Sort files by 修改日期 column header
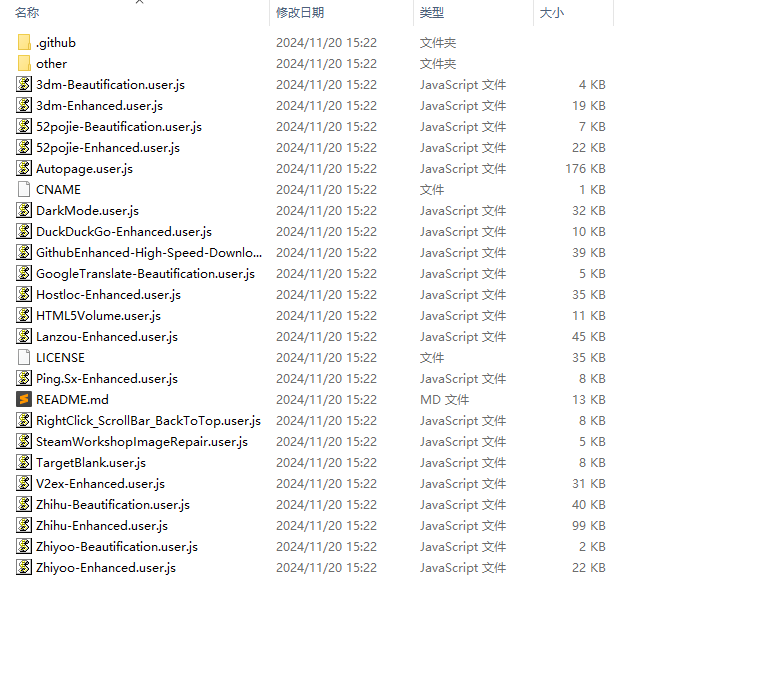Viewport: 761px width, 695px height. point(300,13)
